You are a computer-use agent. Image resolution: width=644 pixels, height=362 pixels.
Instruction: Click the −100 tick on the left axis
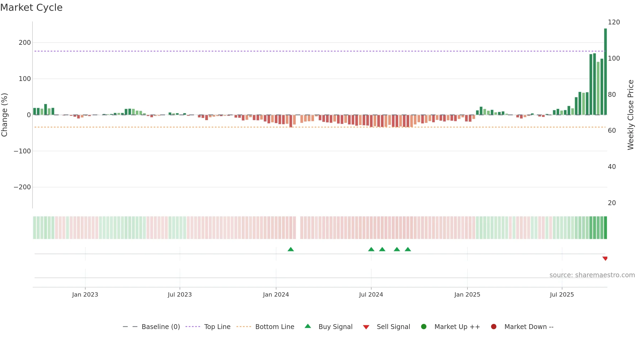click(x=22, y=151)
